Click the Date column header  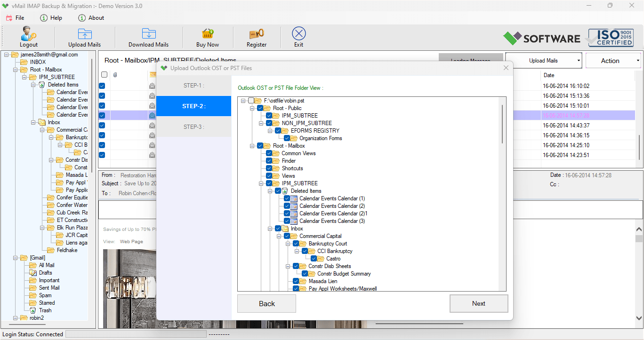(549, 75)
